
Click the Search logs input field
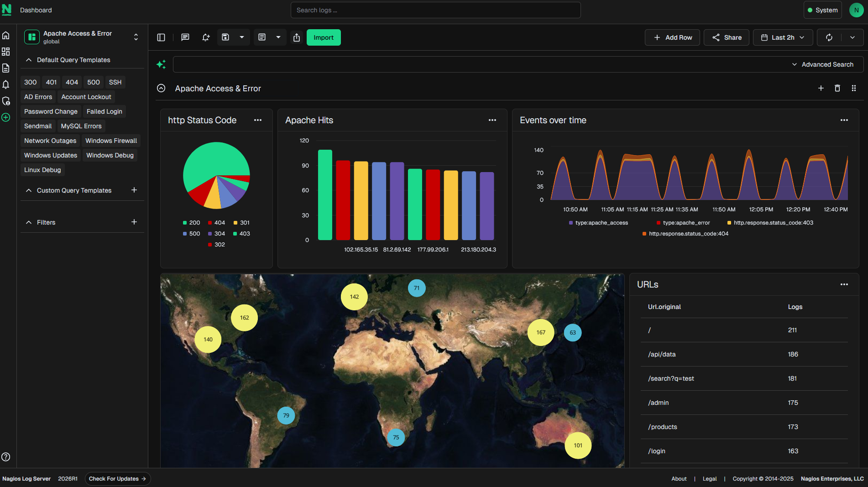click(x=435, y=10)
